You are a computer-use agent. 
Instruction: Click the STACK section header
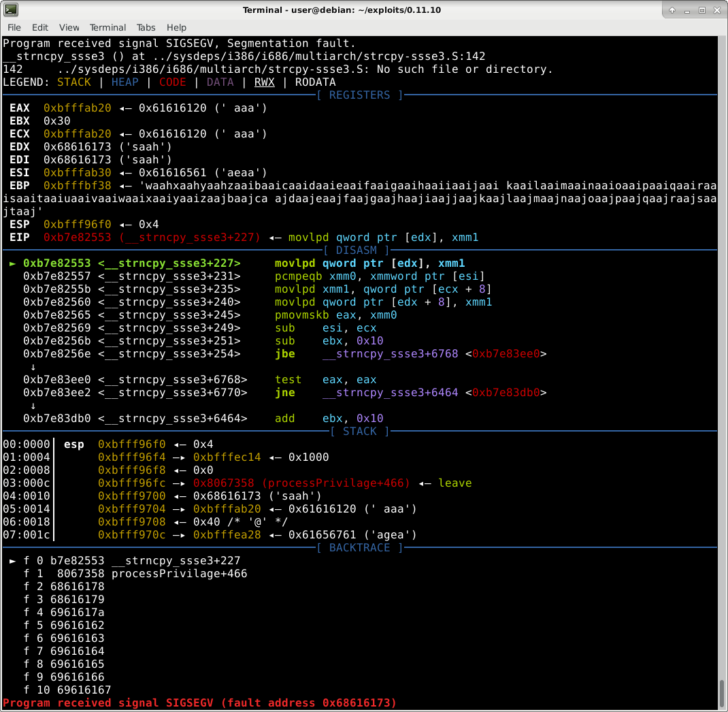click(x=359, y=431)
